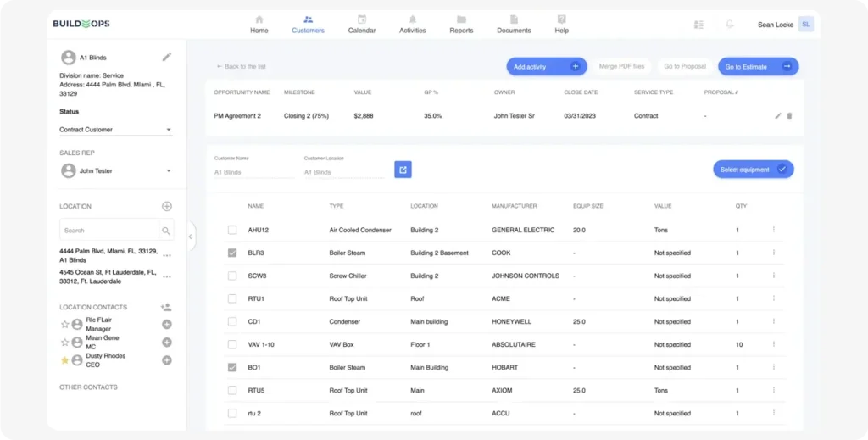Select the RTU5 row checkbox
Viewport: 868px width, 440px height.
point(232,390)
